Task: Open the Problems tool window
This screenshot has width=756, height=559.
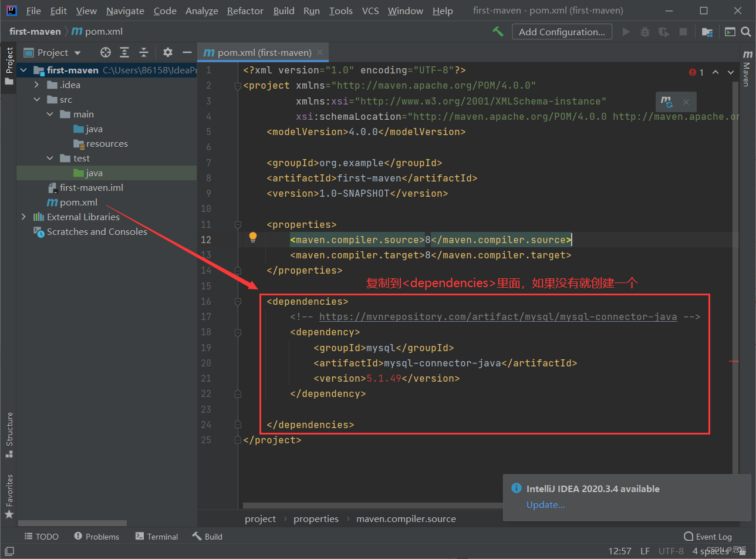Action: (97, 536)
